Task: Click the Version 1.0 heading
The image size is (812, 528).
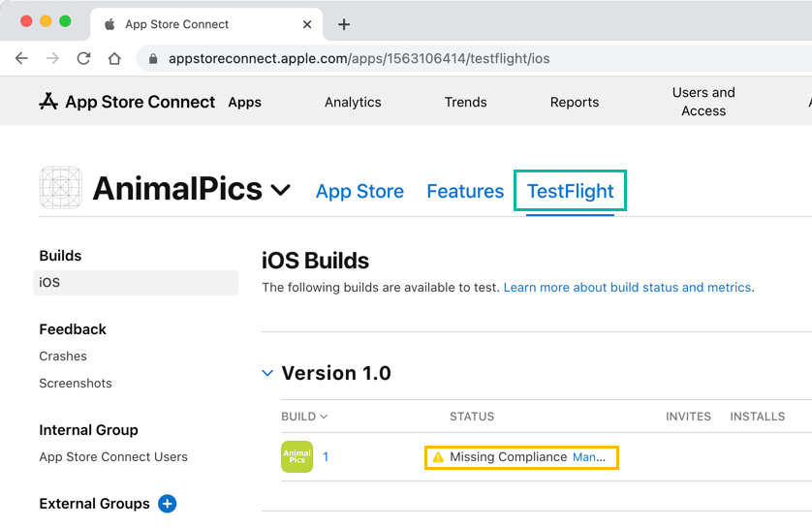Action: pyautogui.click(x=336, y=373)
